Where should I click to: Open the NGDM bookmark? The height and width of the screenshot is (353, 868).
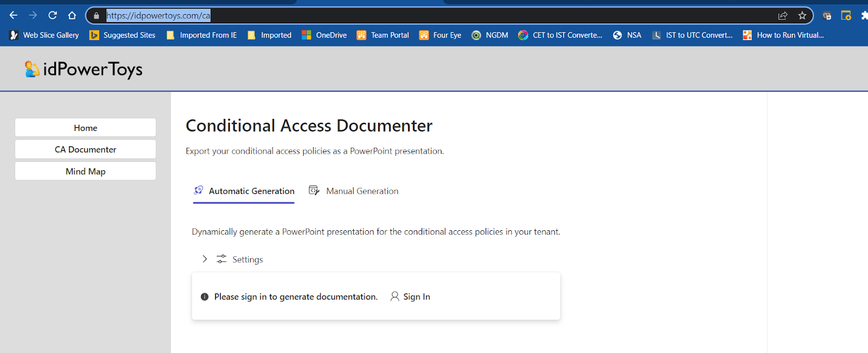[x=490, y=35]
